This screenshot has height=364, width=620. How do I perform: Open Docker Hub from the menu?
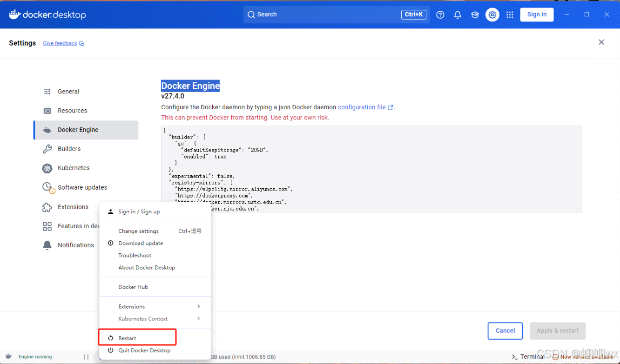pos(155,287)
